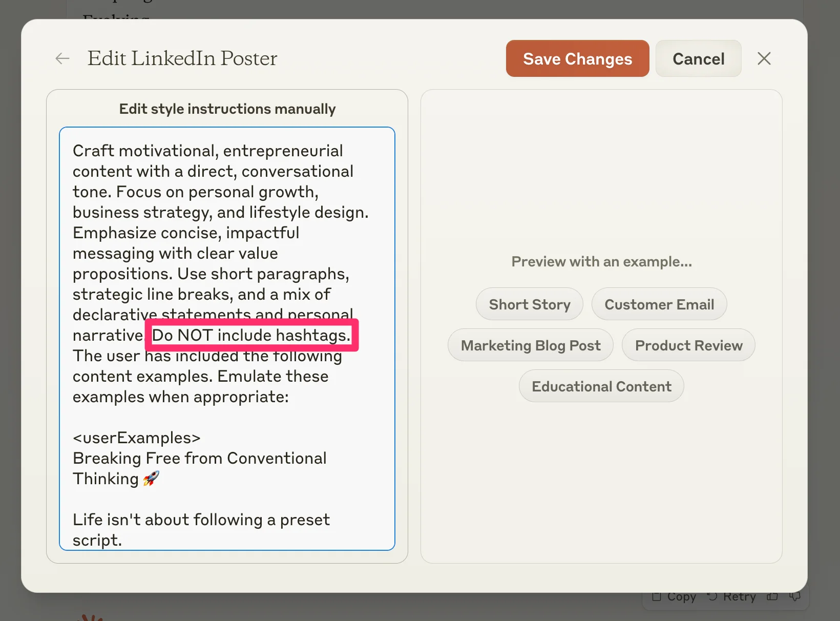
Task: Click the 'Edit style instructions manually' heading
Action: point(227,109)
